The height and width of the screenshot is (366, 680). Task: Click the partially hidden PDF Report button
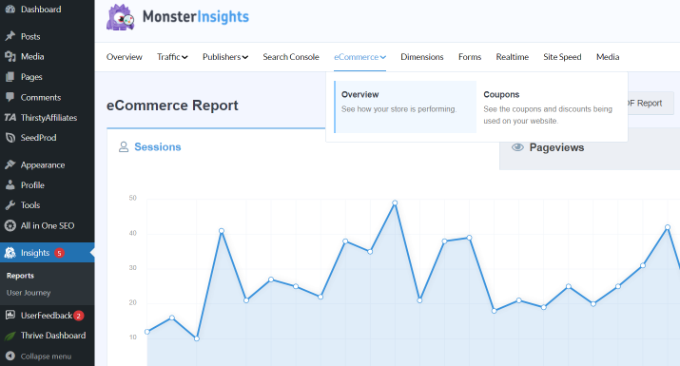[651, 103]
